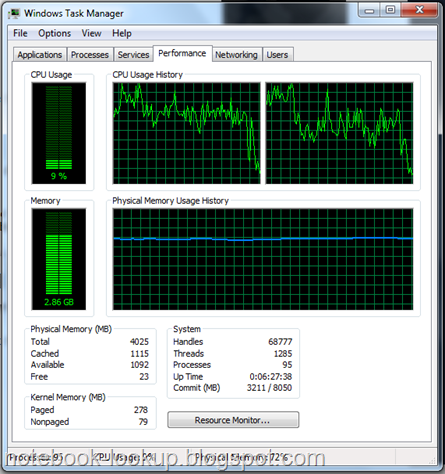Image resolution: width=445 pixels, height=474 pixels.
Task: Click the Commit (MB) label
Action: click(197, 388)
